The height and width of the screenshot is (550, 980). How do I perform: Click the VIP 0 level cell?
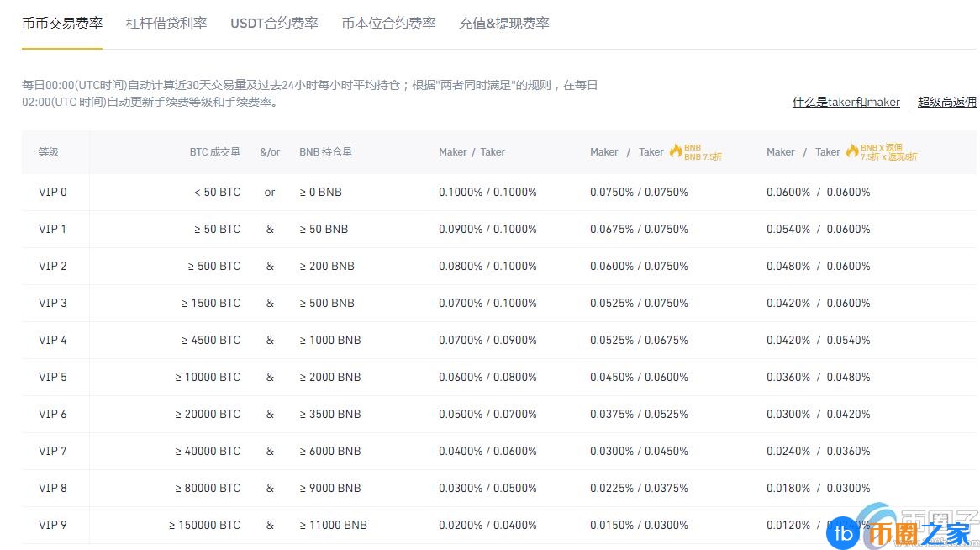click(52, 192)
